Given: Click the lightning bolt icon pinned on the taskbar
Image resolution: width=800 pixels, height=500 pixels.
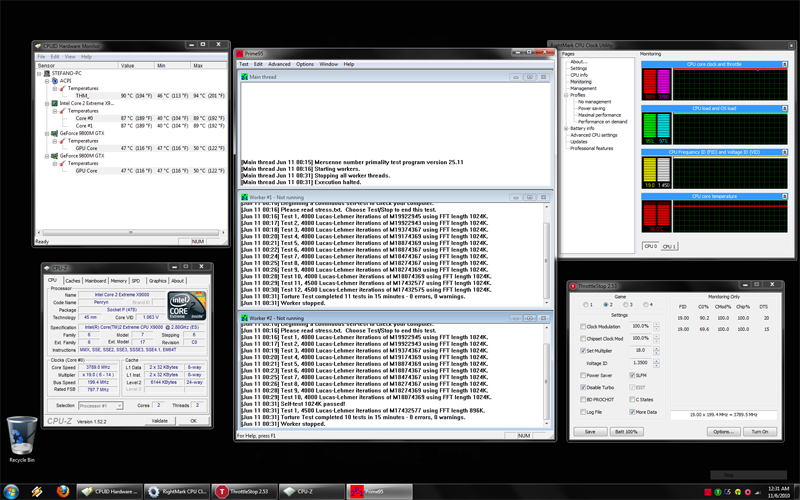Looking at the screenshot, I should [37, 491].
